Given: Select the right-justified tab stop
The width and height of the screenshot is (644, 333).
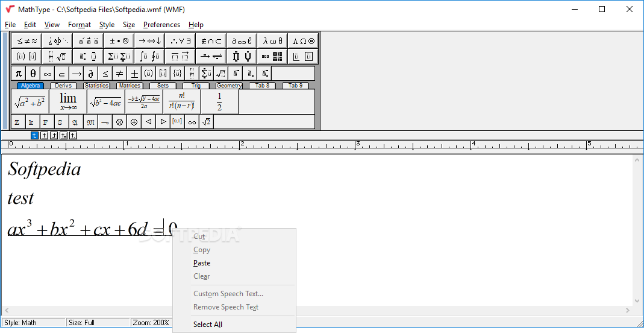Looking at the screenshot, I should pos(54,135).
